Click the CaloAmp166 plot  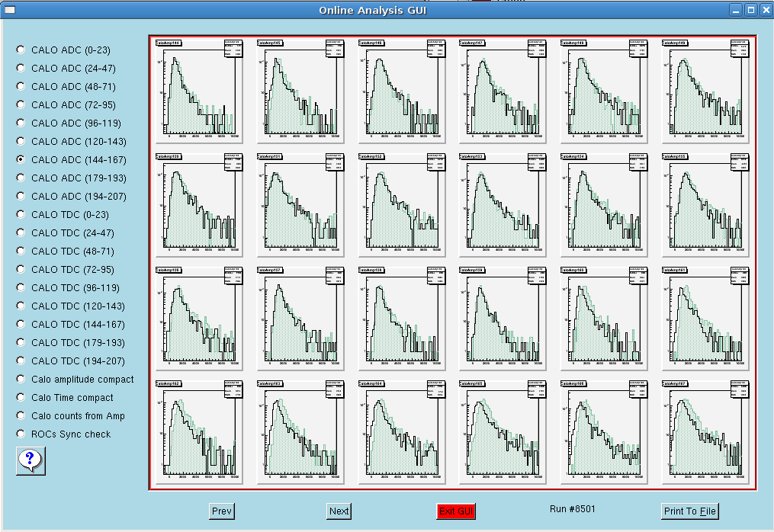pos(604,432)
